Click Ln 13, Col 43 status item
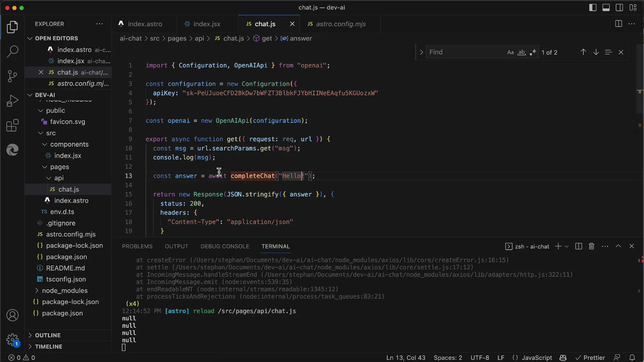 tap(406, 358)
